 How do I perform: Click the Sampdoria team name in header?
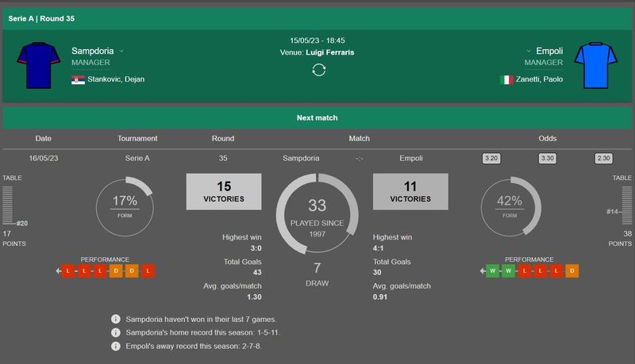pyautogui.click(x=92, y=51)
